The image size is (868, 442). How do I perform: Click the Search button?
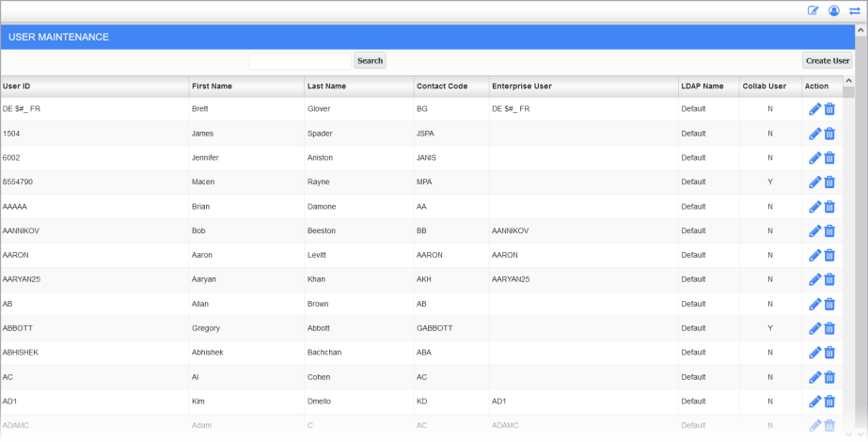click(370, 61)
